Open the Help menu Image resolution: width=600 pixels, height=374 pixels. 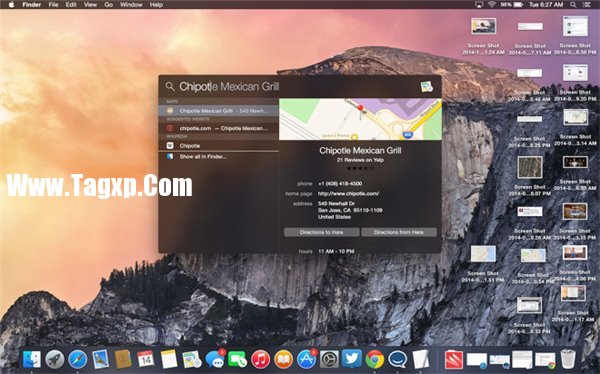pyautogui.click(x=156, y=5)
